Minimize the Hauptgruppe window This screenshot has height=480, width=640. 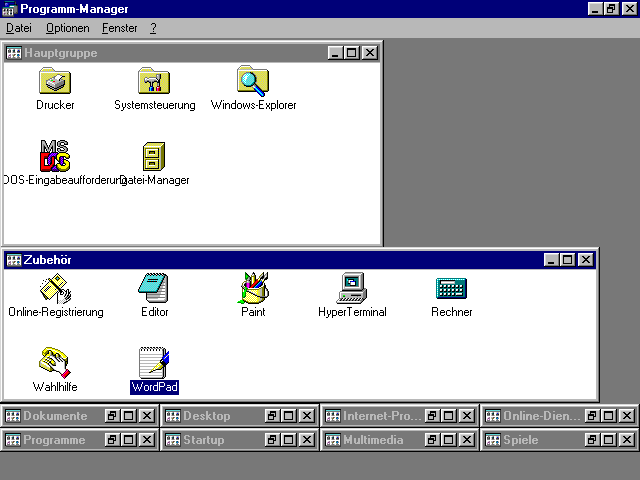click(x=335, y=53)
